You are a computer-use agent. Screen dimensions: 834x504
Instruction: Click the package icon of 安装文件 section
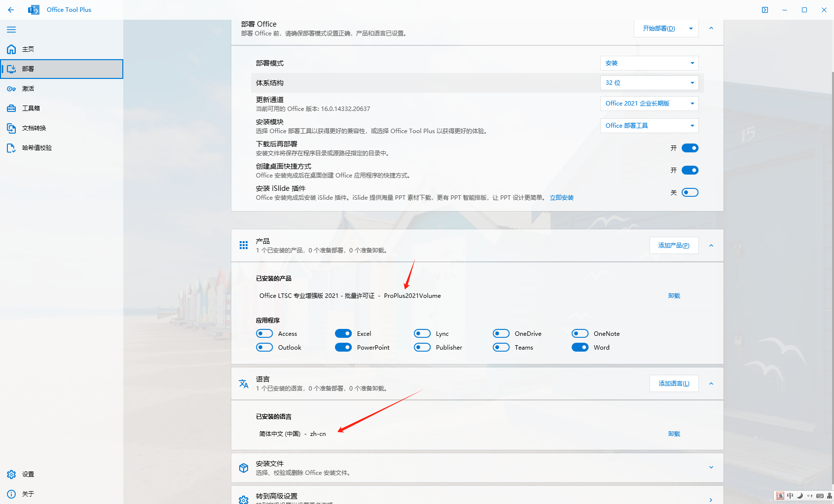244,468
